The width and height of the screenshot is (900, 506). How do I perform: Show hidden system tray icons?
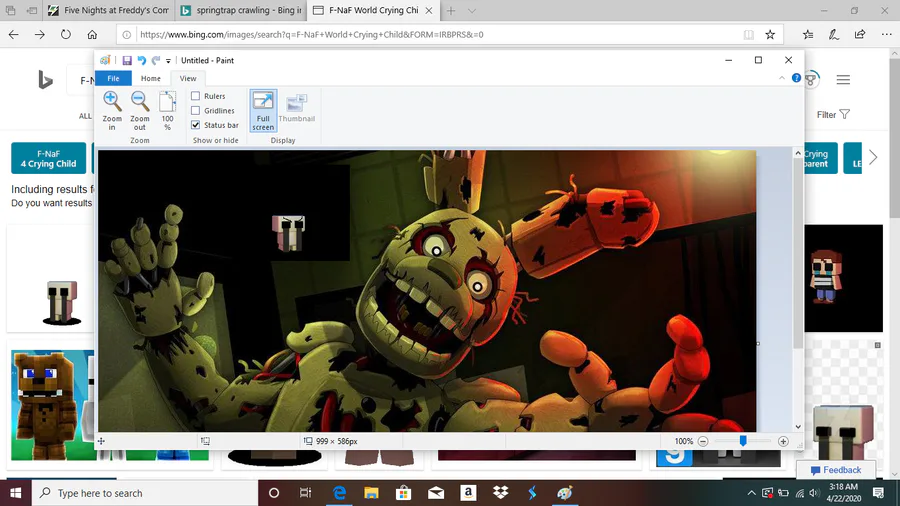click(x=751, y=493)
